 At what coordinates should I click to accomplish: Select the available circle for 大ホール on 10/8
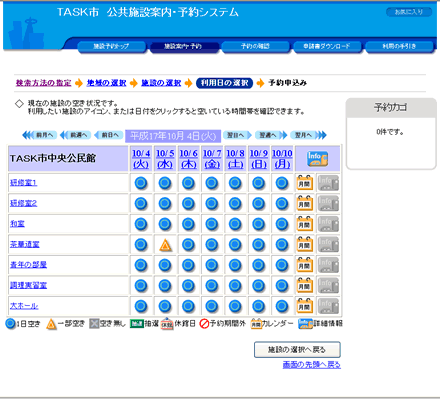click(x=235, y=306)
